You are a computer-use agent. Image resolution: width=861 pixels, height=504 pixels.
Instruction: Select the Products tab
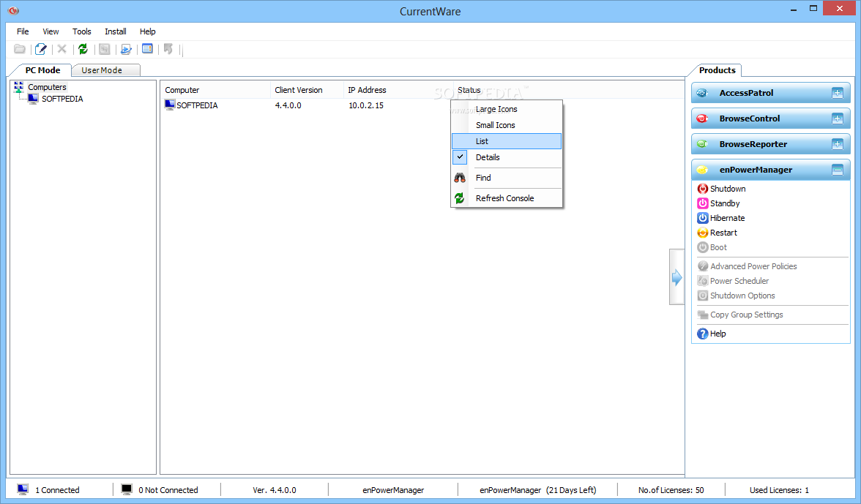coord(717,70)
